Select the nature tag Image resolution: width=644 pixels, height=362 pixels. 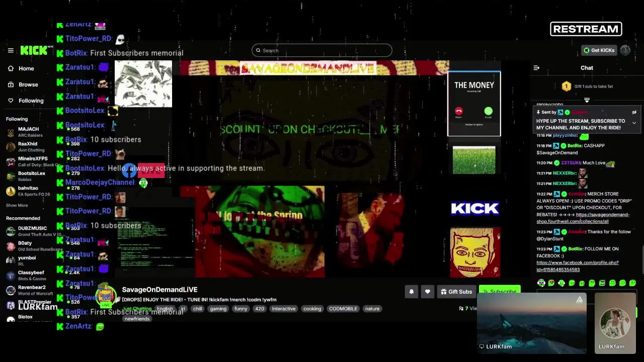372,309
